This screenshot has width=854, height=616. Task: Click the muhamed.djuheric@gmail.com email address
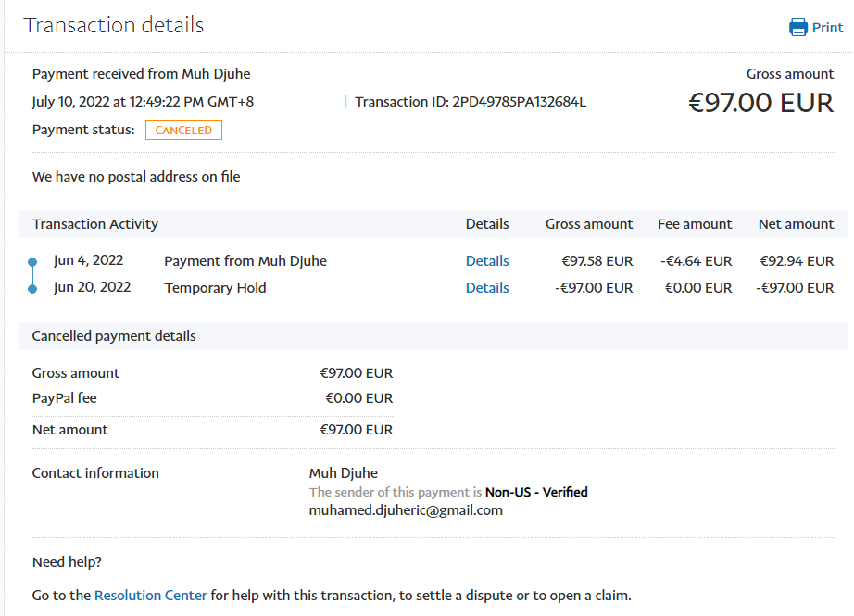[x=406, y=510]
